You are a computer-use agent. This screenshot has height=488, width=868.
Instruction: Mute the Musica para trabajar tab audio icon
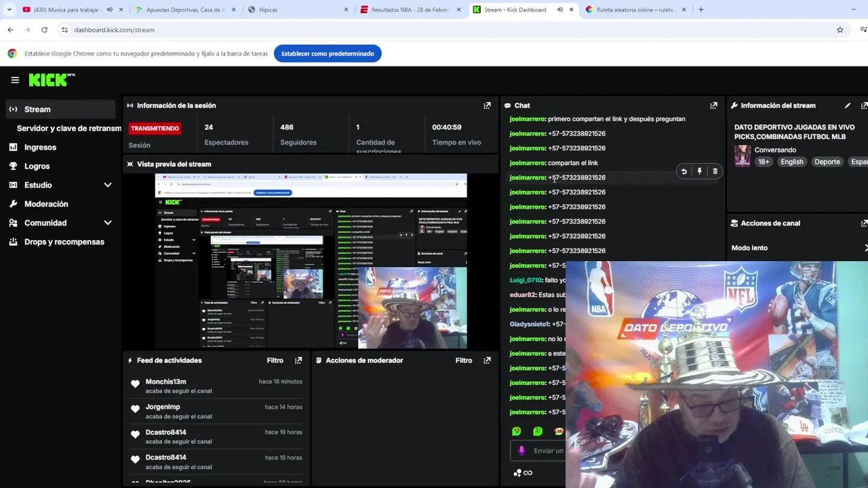click(x=109, y=9)
